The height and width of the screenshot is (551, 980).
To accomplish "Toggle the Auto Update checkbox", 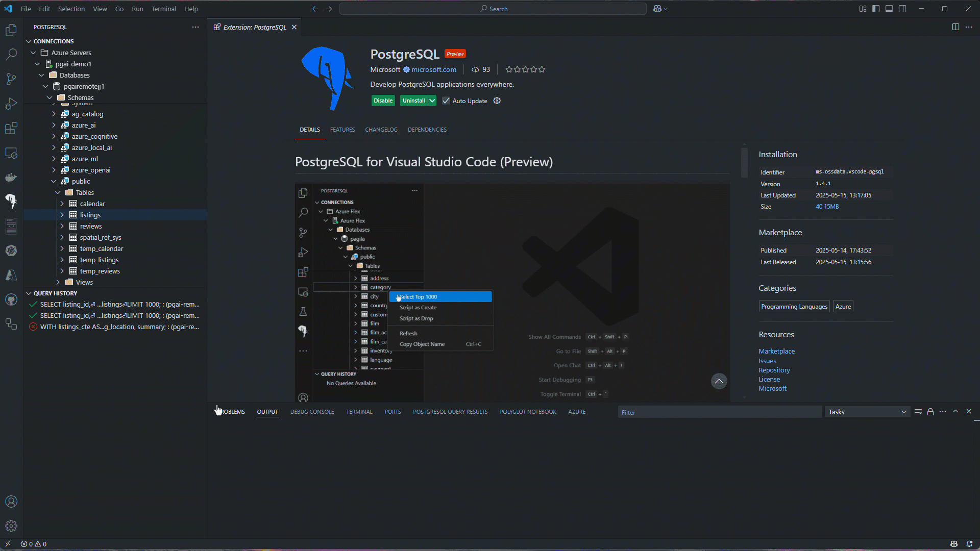I will (x=446, y=101).
